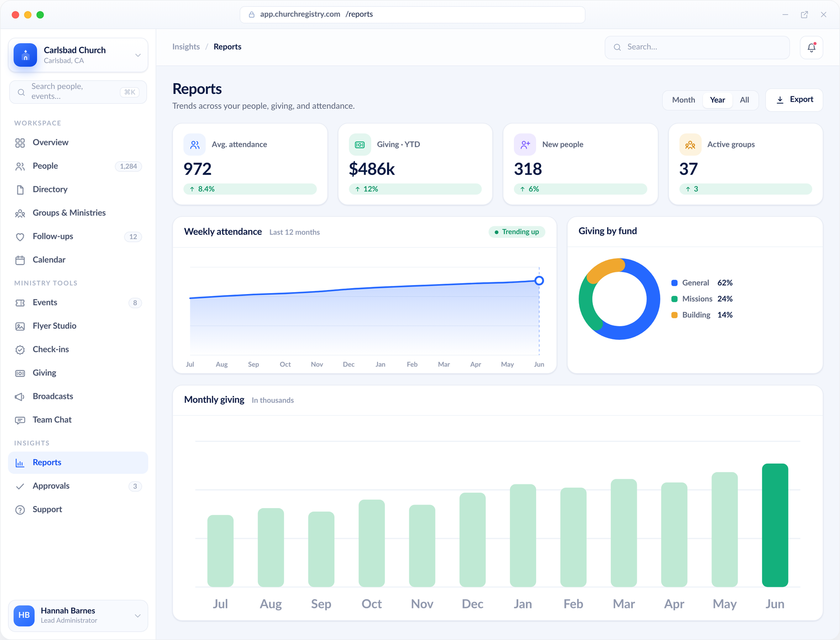This screenshot has height=640, width=840.
Task: Click the Flyer Studio sidebar icon
Action: click(20, 326)
